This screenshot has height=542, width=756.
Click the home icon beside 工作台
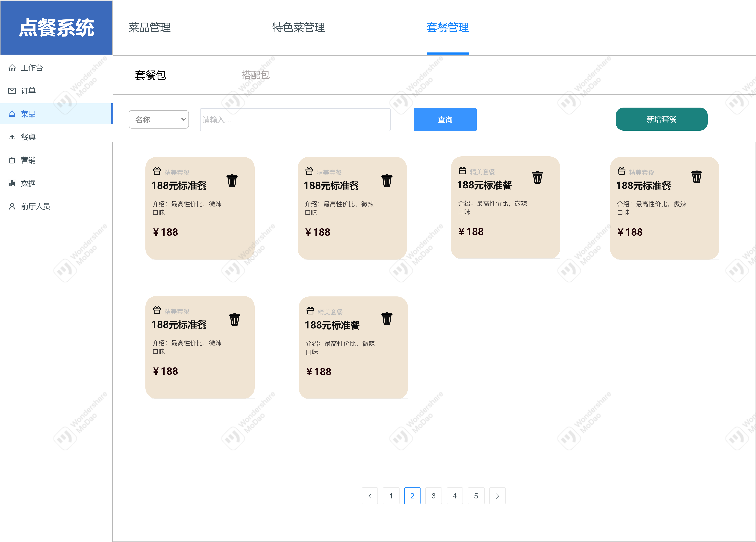point(12,68)
